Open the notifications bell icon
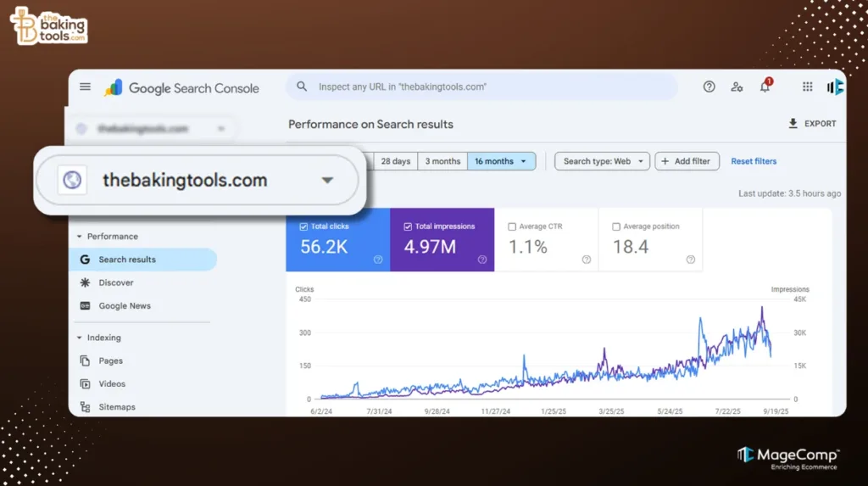Viewport: 868px width, 486px height. coord(765,87)
